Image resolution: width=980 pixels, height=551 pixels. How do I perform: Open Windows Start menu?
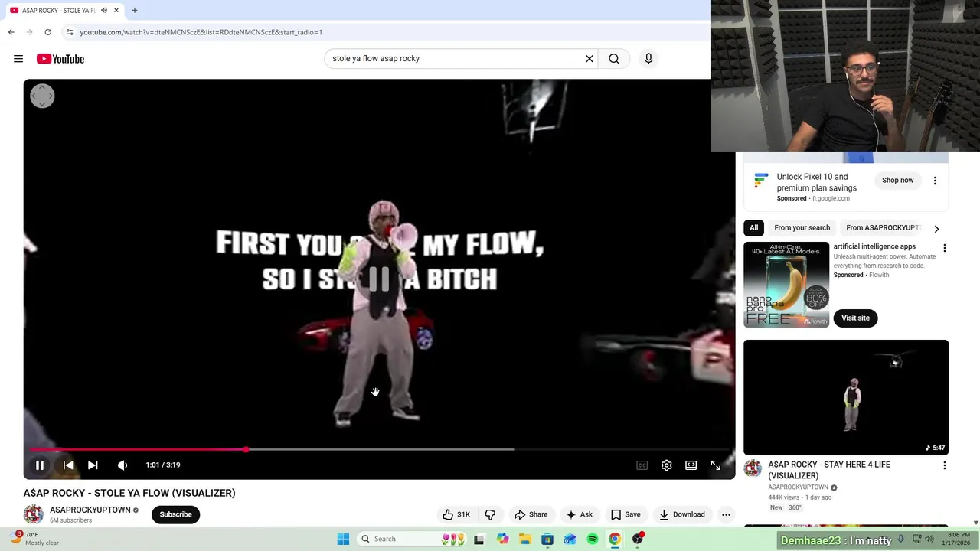343,539
